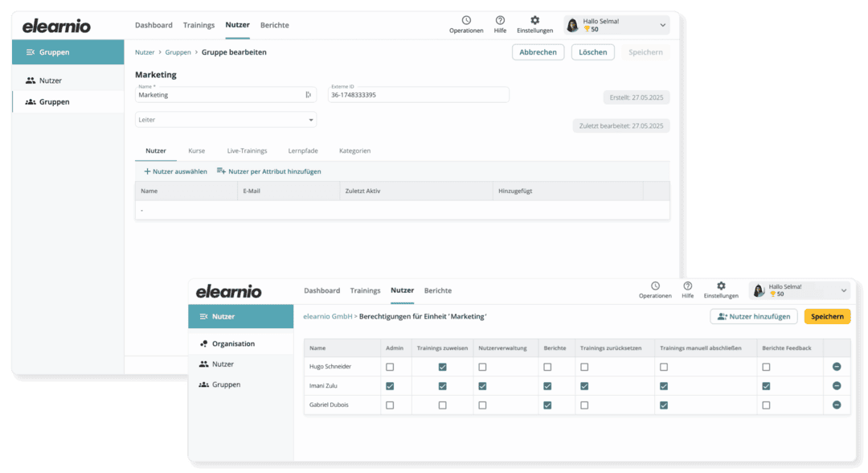The height and width of the screenshot is (473, 868).
Task: Click the plus icon for Nutzer auswählen
Action: pyautogui.click(x=147, y=171)
